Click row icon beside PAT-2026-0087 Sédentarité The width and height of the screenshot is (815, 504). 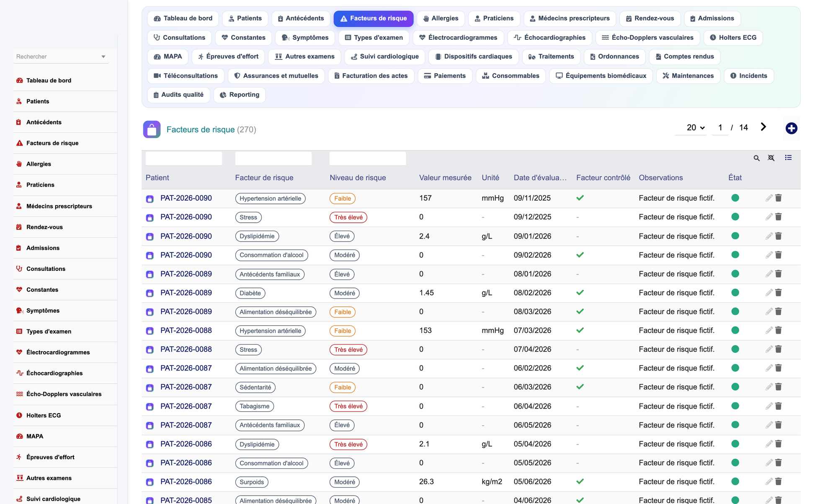pyautogui.click(x=150, y=388)
